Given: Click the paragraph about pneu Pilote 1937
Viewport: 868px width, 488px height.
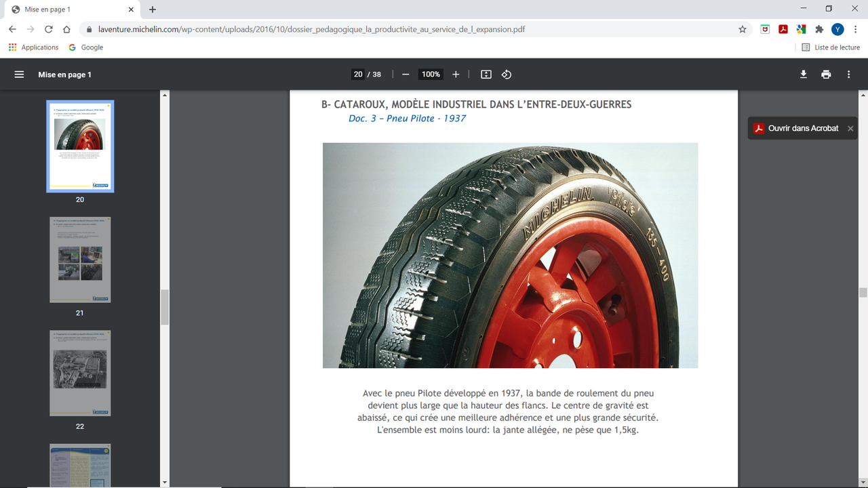Looking at the screenshot, I should tap(508, 411).
